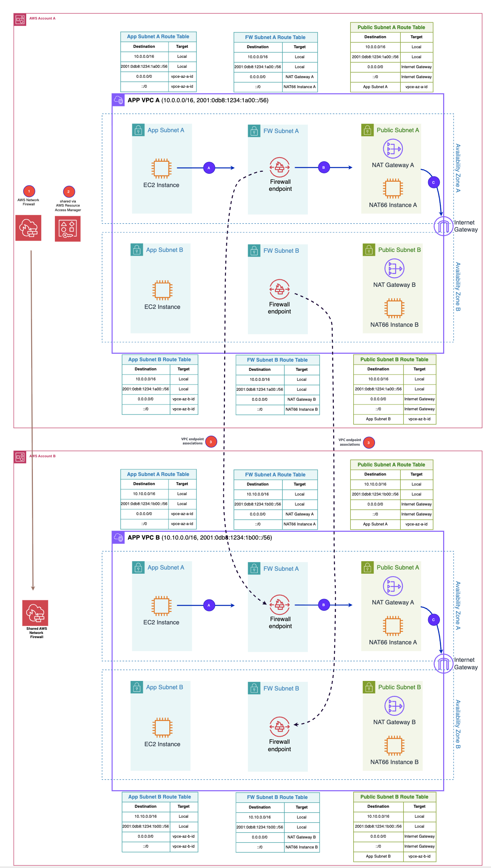Click '10.10.0.0/16' cell in FW Subnet B Route Table
Image resolution: width=491 pixels, height=868 pixels.
tap(260, 817)
